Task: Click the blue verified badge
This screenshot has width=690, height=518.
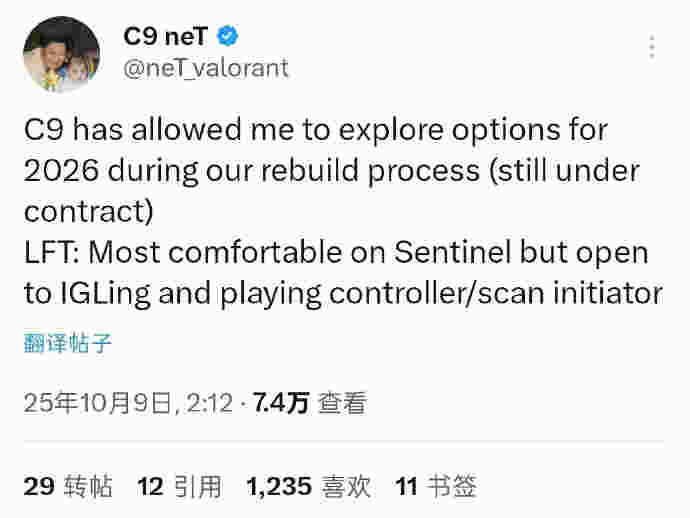Action: click(x=230, y=37)
